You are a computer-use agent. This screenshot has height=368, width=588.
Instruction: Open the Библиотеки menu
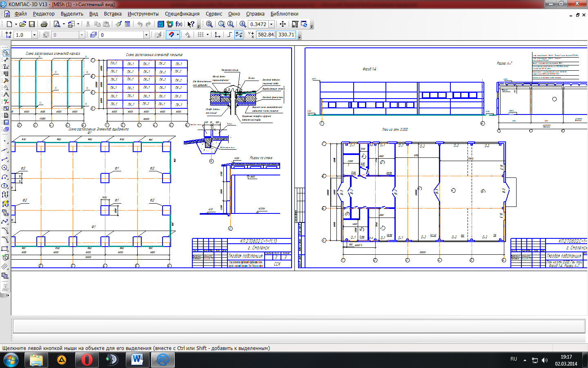point(284,14)
